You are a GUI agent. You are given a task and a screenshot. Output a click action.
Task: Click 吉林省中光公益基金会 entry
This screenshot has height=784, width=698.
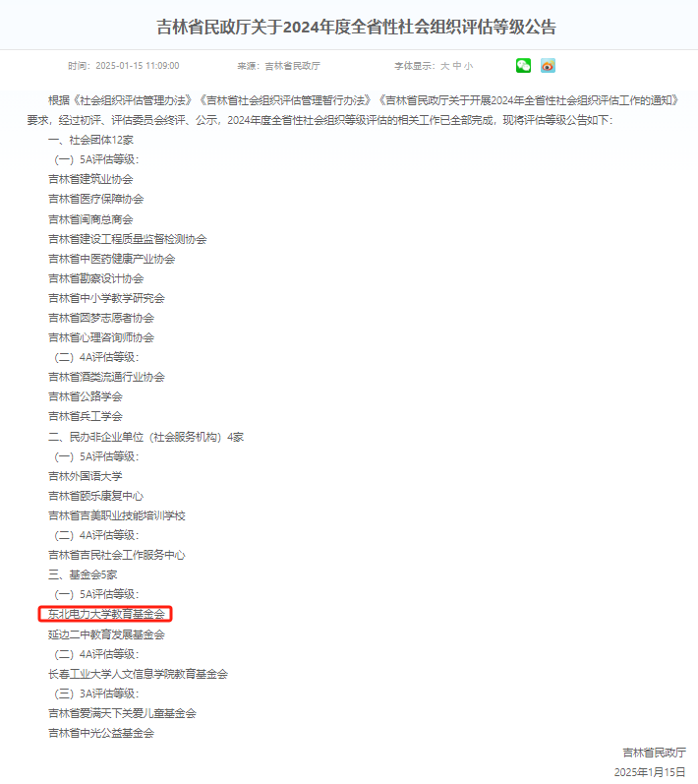point(101,733)
